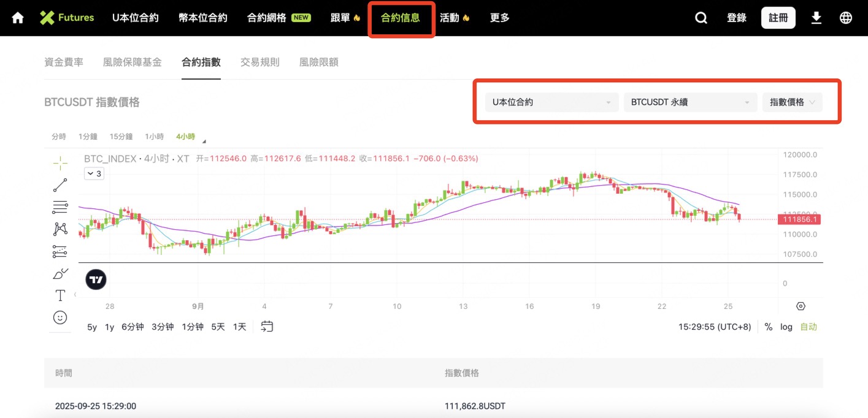Toggle percentage scale on chart
This screenshot has width=868, height=418.
(769, 327)
